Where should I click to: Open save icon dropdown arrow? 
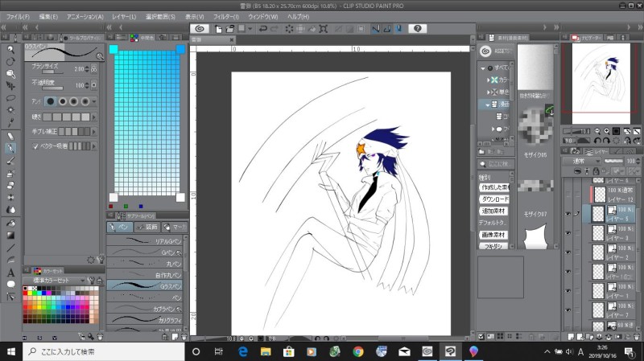pyautogui.click(x=250, y=29)
